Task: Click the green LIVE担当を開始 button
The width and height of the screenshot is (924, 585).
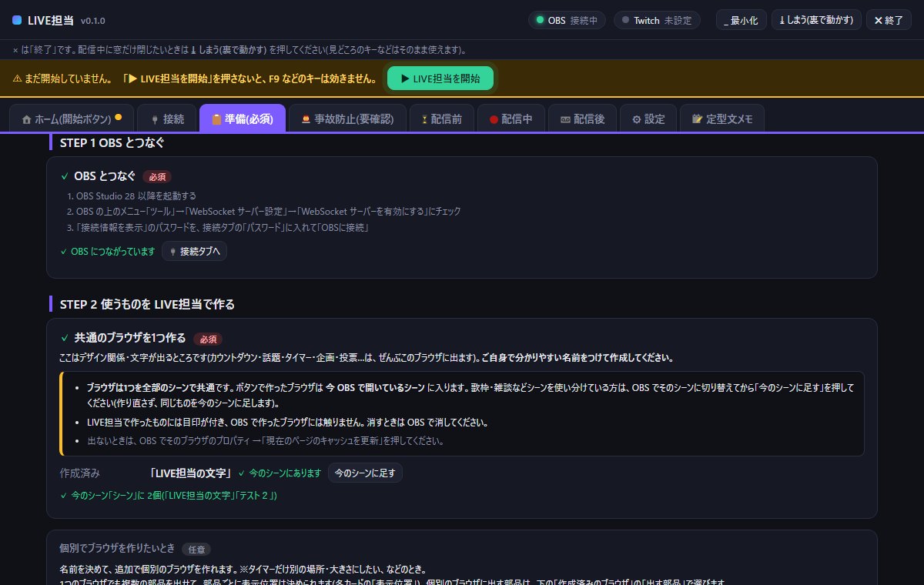Action: point(440,79)
